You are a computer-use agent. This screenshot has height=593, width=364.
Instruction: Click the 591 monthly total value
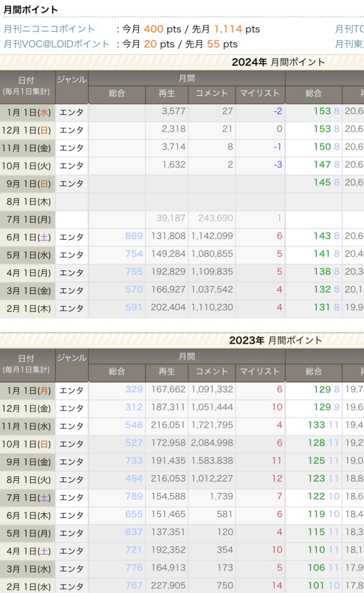[x=134, y=307]
